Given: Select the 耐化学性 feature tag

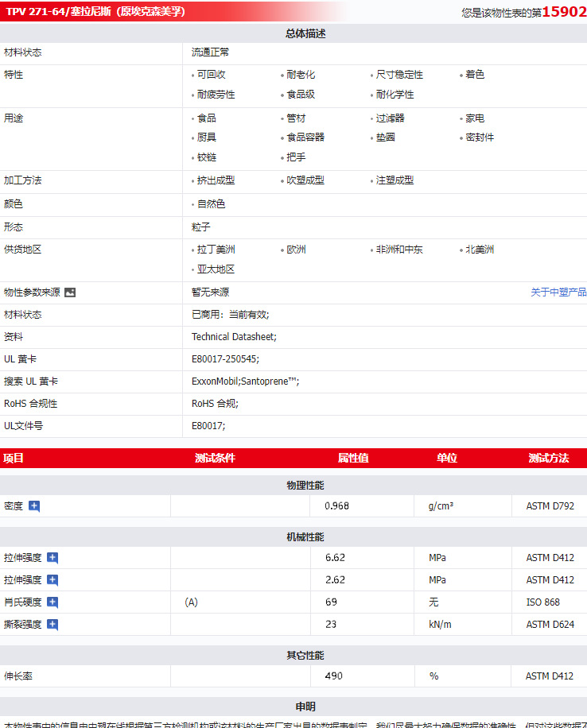Looking at the screenshot, I should [x=395, y=95].
